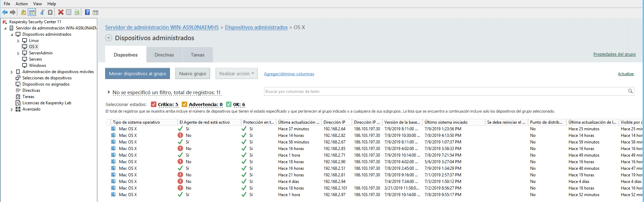This screenshot has width=644, height=202.
Task: Expand the Linux group tree node
Action: [18, 41]
